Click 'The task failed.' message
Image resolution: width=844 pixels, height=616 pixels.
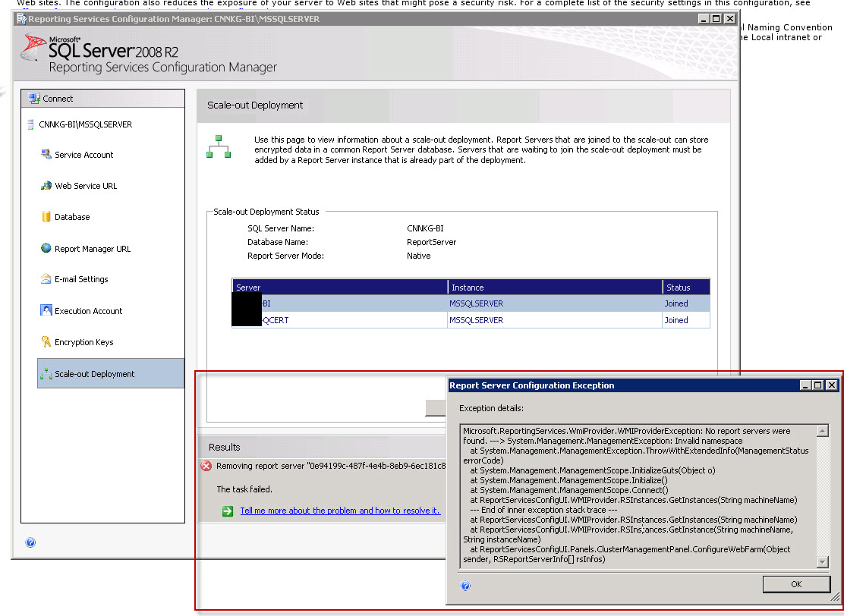[244, 489]
